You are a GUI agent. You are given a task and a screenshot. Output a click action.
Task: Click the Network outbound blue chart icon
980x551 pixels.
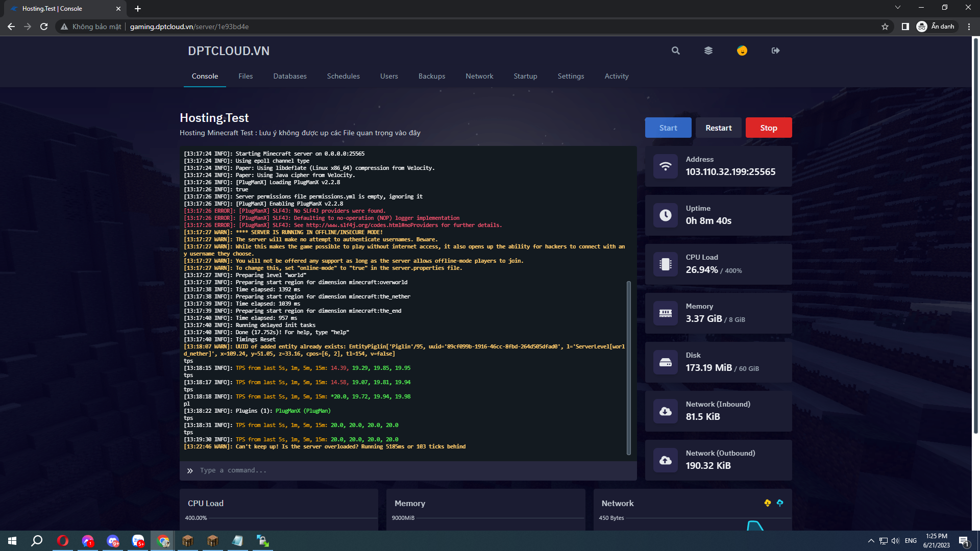point(780,503)
